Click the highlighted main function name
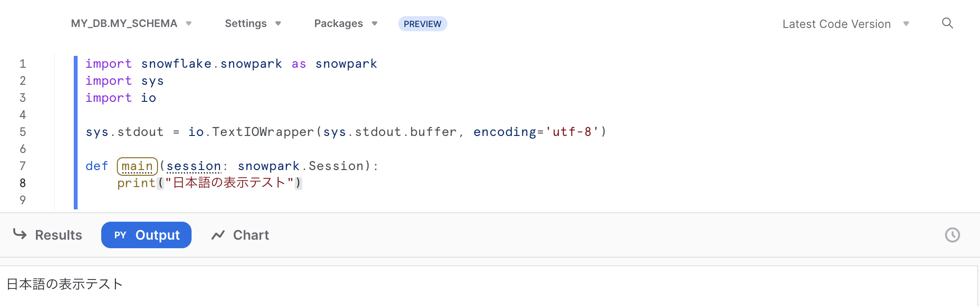This screenshot has height=306, width=980. 137,166
